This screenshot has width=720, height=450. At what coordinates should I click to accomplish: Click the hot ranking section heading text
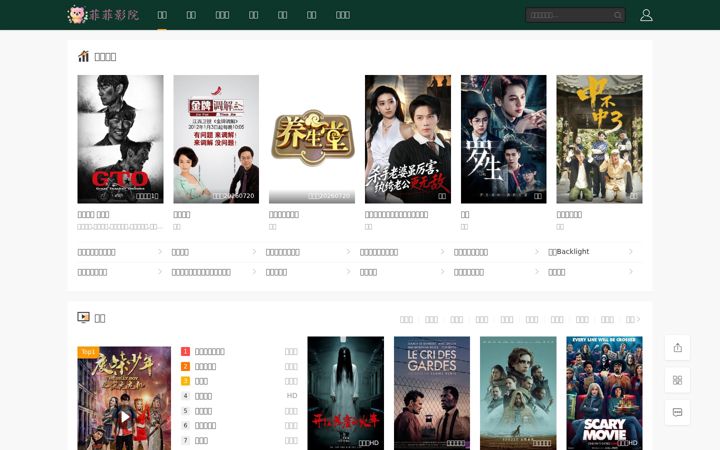click(105, 56)
